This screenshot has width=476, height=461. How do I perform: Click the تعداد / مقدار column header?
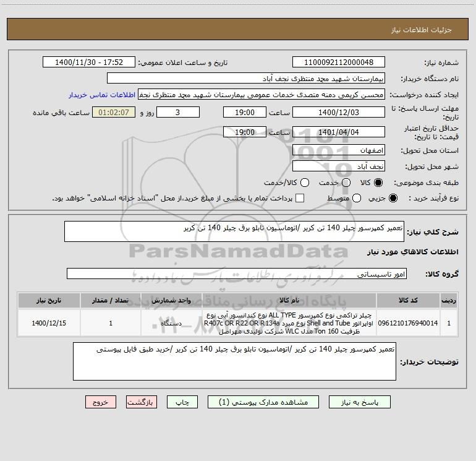click(111, 301)
